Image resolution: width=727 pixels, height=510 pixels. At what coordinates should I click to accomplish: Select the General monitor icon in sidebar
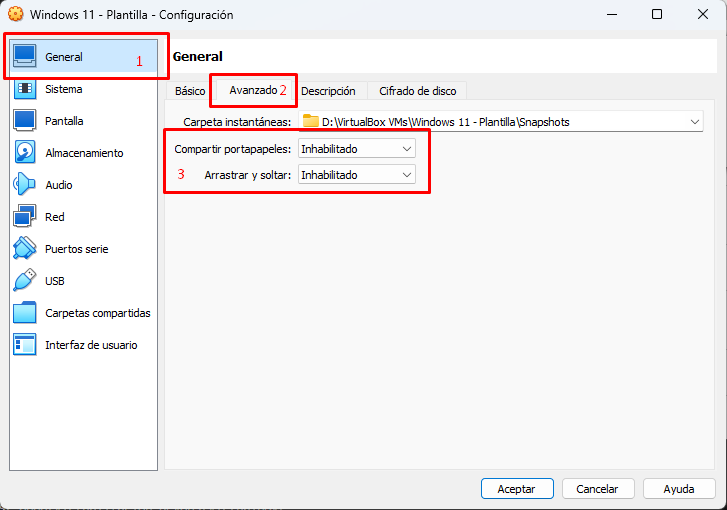[25, 57]
